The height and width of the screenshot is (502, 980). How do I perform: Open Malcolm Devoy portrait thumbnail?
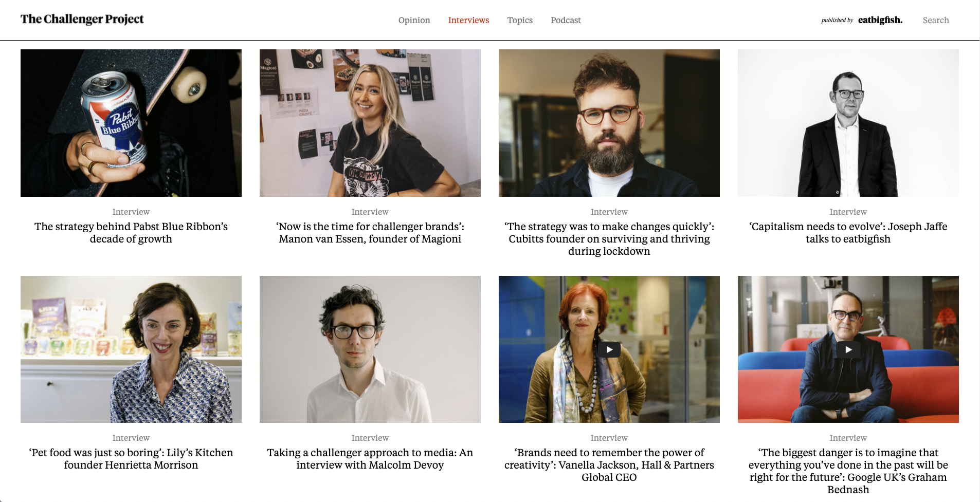[x=370, y=349]
